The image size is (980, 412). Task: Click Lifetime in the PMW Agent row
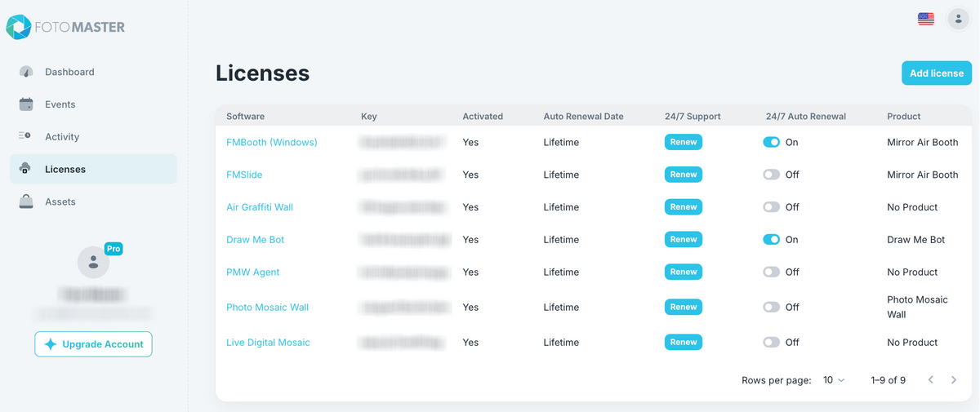click(x=561, y=272)
